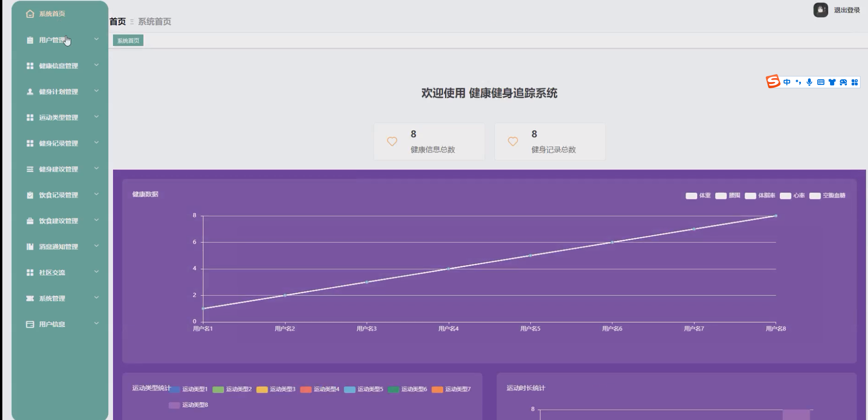
Task: Click the 首页 breadcrumb link
Action: (118, 22)
